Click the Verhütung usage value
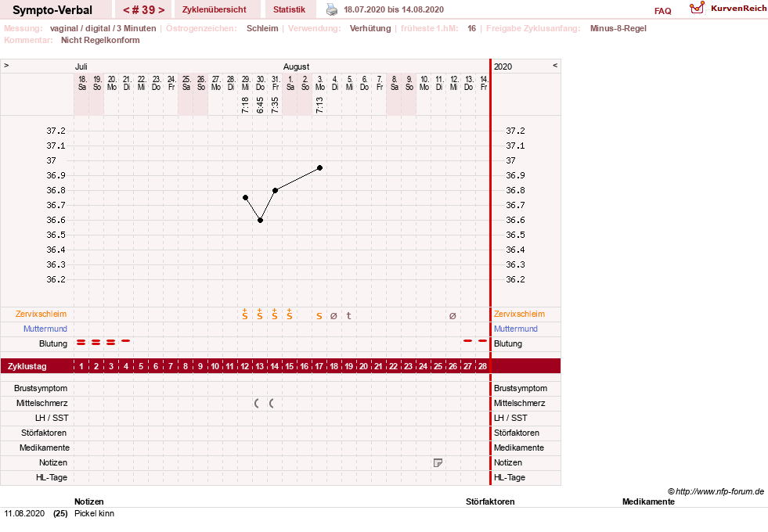This screenshot has width=768, height=532. [x=370, y=28]
